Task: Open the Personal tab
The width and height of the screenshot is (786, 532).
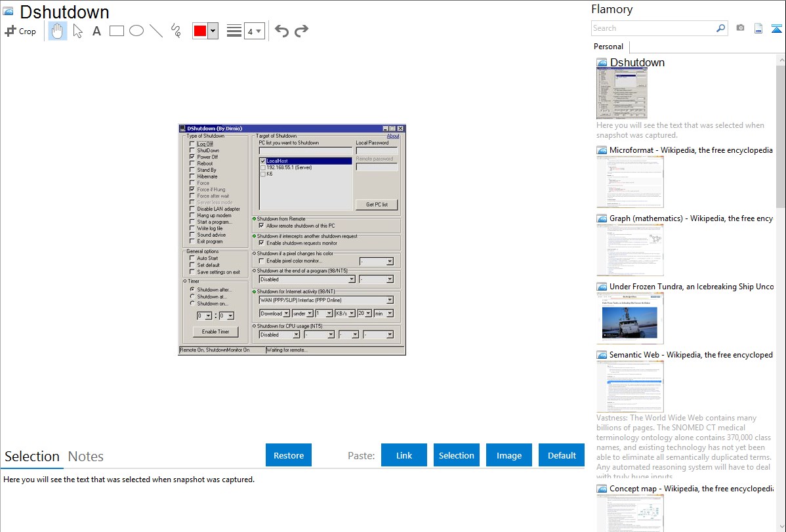Action: tap(608, 47)
